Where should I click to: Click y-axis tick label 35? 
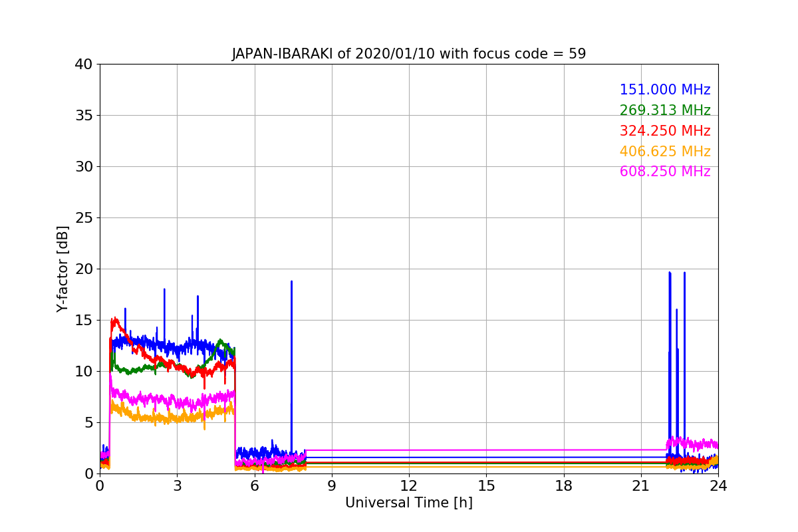(x=84, y=116)
